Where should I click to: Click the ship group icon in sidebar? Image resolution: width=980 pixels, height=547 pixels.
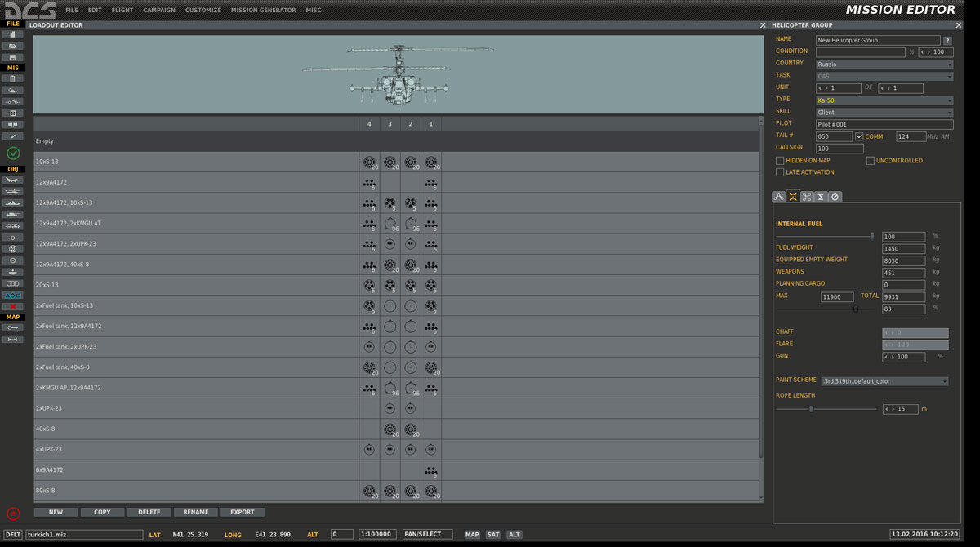[x=12, y=202]
